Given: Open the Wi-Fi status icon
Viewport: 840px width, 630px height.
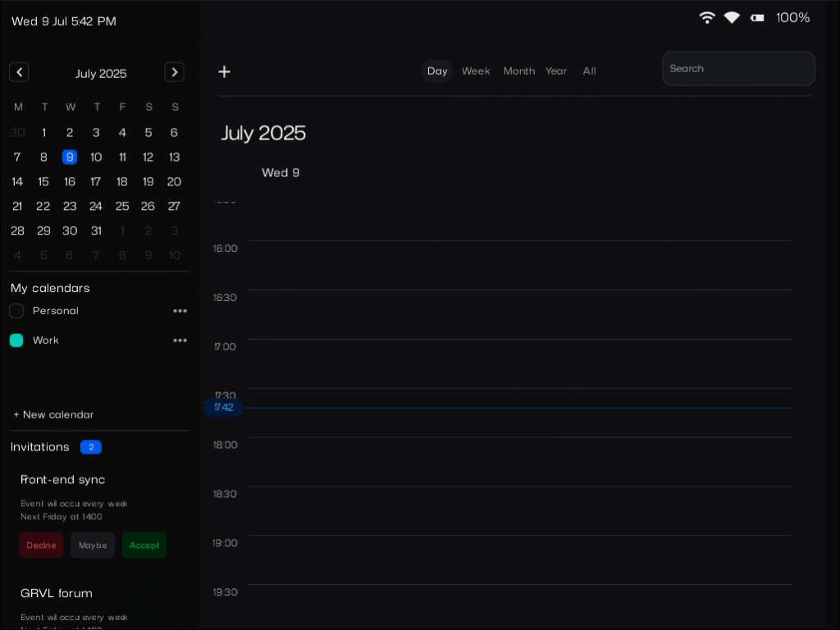Looking at the screenshot, I should [706, 17].
